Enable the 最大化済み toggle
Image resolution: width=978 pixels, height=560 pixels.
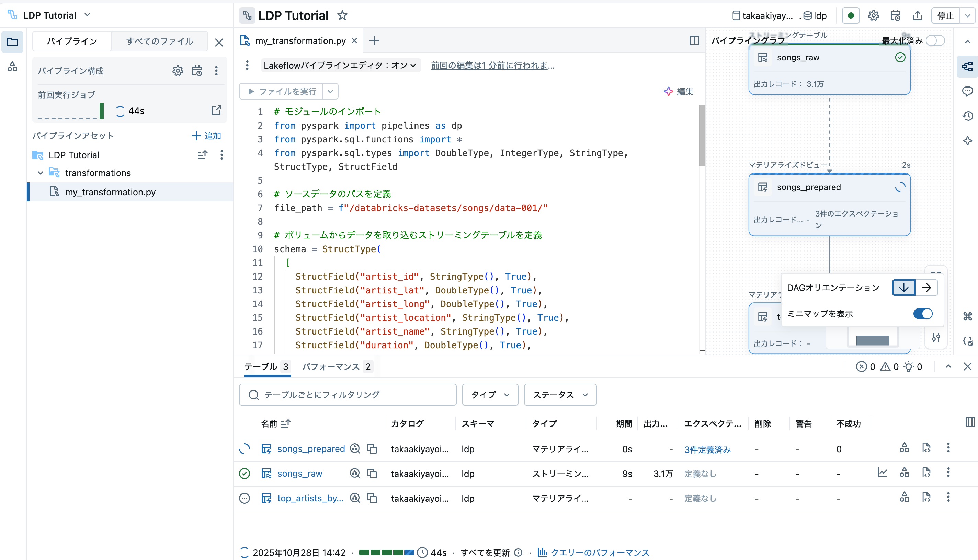coord(936,40)
